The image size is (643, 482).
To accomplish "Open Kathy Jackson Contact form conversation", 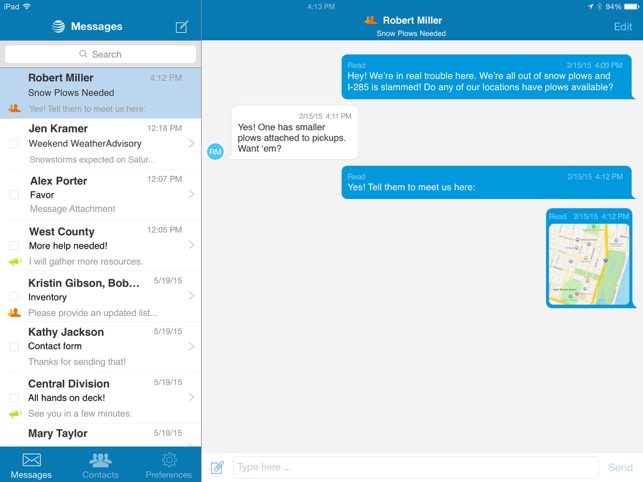I will (x=100, y=347).
